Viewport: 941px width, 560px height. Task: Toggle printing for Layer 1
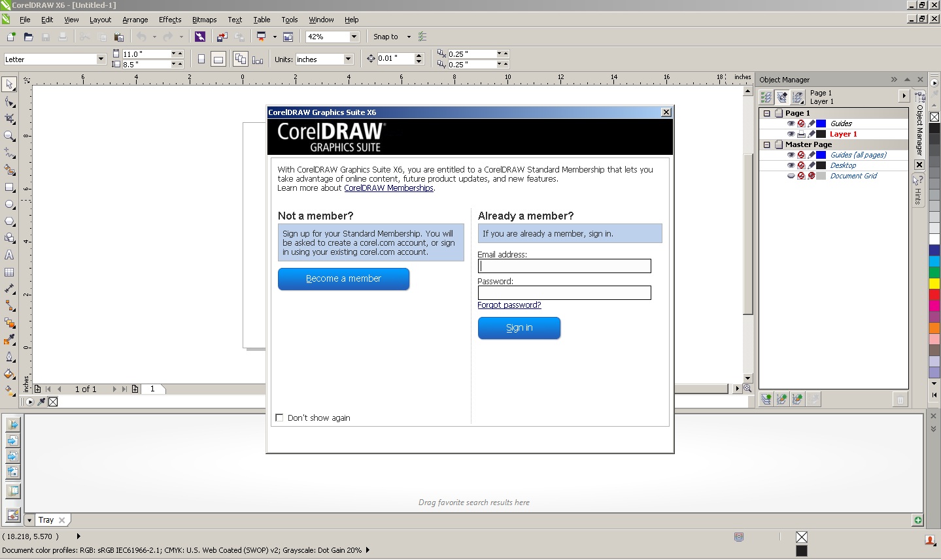coord(801,134)
